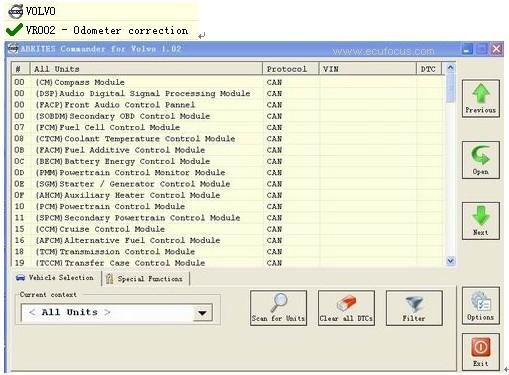Select (FACM) Fuel Additive Control Module
The width and height of the screenshot is (509, 375).
[x=228, y=150]
